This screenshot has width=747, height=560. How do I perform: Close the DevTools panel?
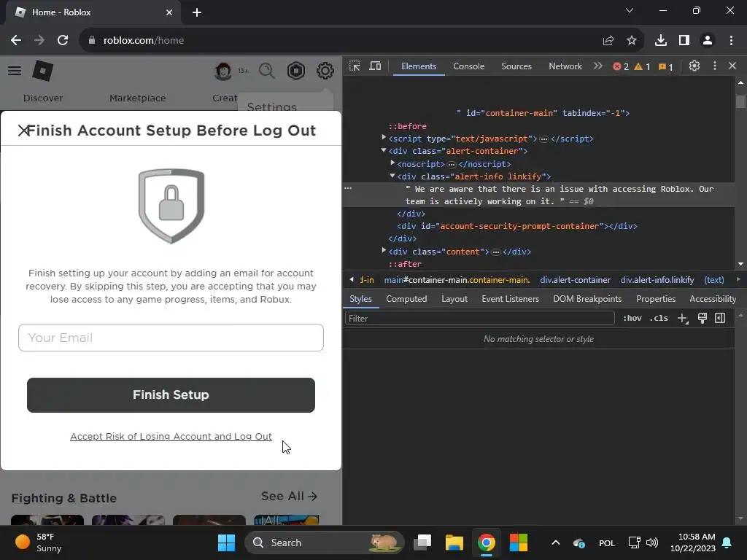[732, 66]
